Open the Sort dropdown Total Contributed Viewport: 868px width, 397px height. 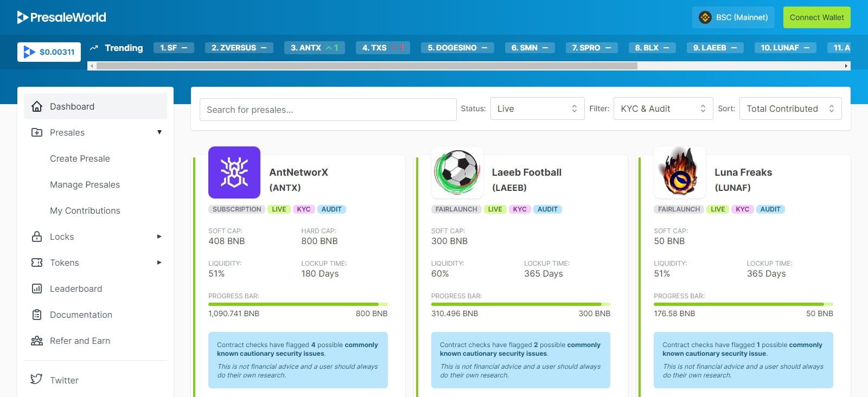(x=790, y=108)
